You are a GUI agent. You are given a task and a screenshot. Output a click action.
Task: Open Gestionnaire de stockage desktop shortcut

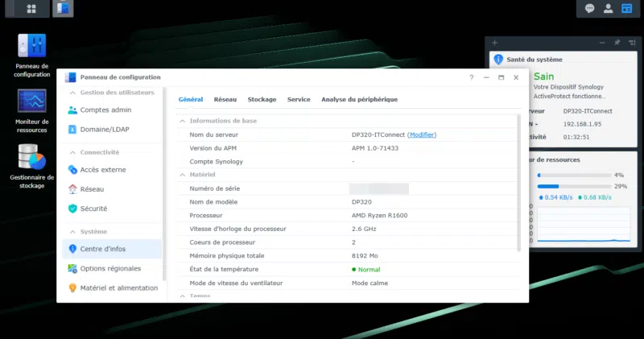[x=31, y=167]
